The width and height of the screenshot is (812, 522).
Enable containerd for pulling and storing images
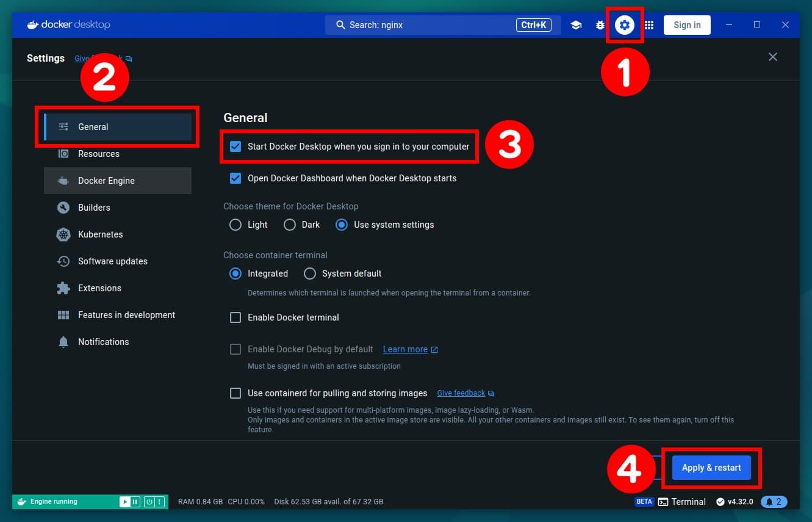(235, 393)
